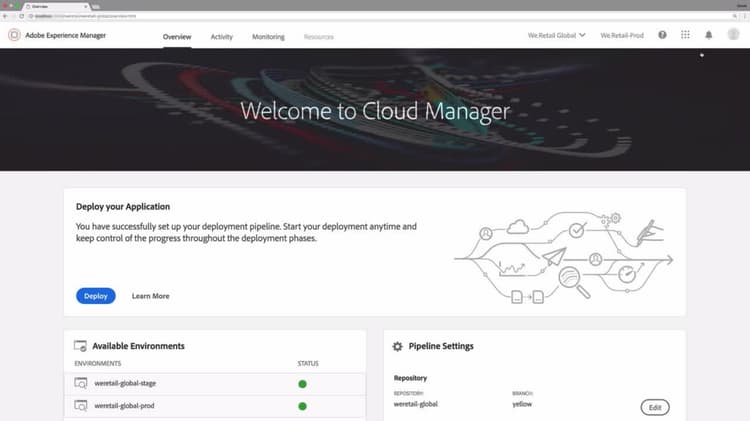
Task: Click the browser address bar
Action: [378, 16]
